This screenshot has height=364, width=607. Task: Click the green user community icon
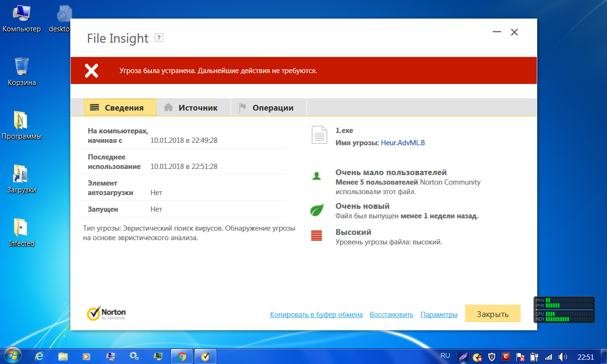click(x=317, y=176)
